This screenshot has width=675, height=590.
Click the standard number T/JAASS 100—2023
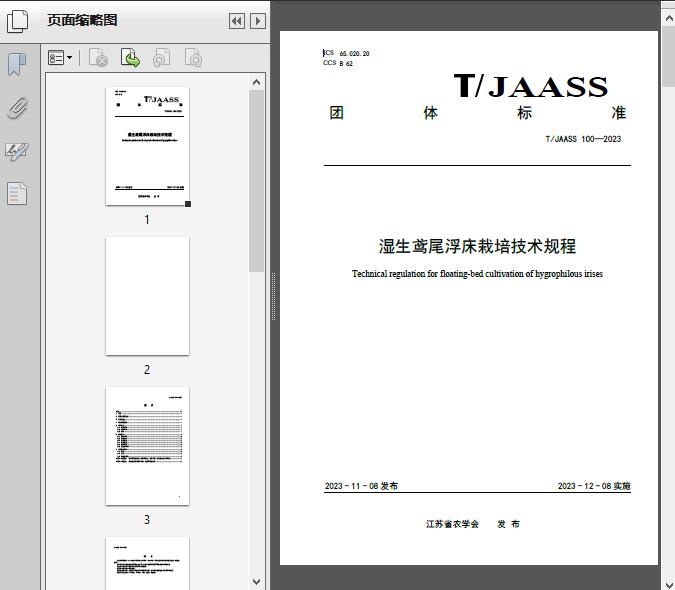(583, 139)
